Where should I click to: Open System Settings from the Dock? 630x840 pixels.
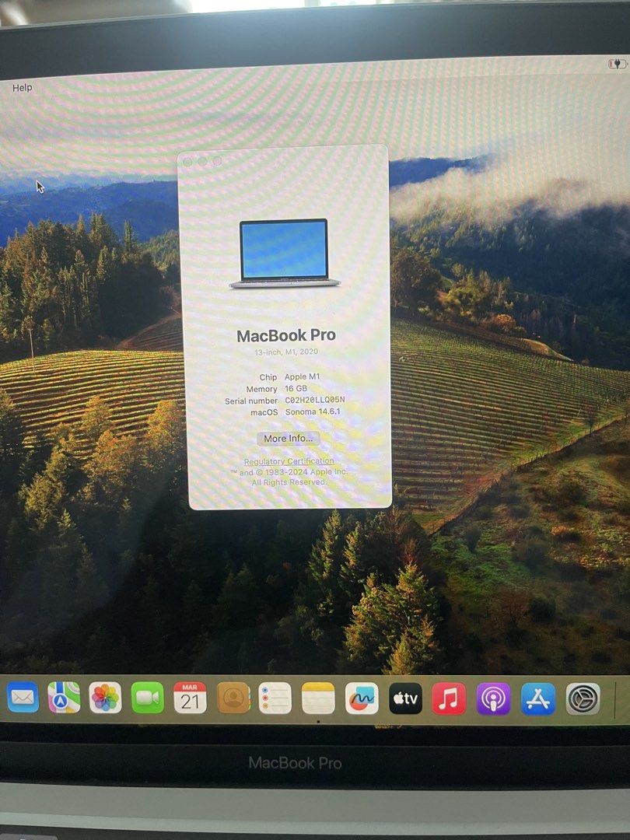tap(583, 698)
